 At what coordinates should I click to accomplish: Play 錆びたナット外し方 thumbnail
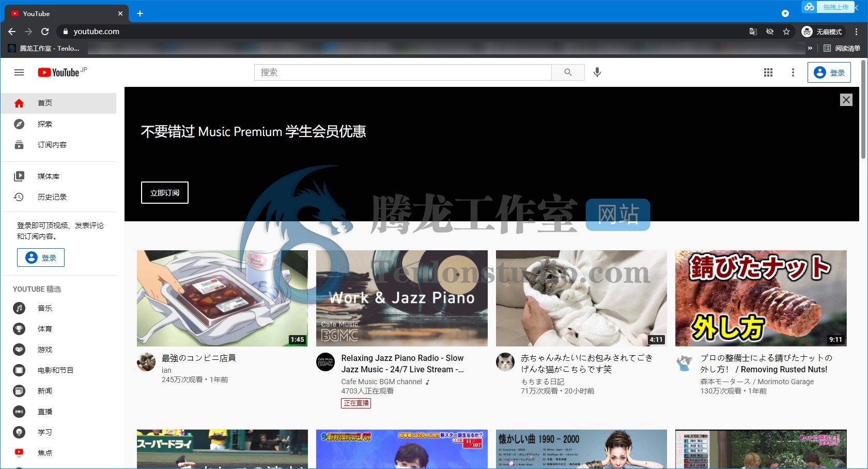(761, 298)
